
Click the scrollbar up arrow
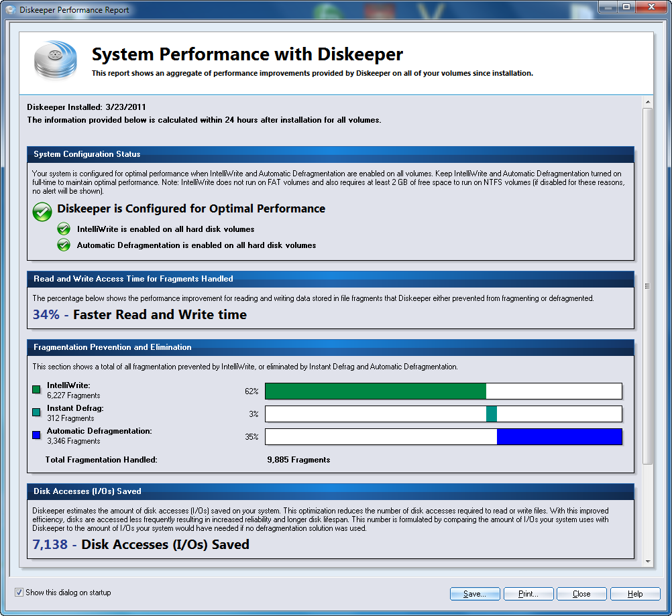pyautogui.click(x=648, y=102)
